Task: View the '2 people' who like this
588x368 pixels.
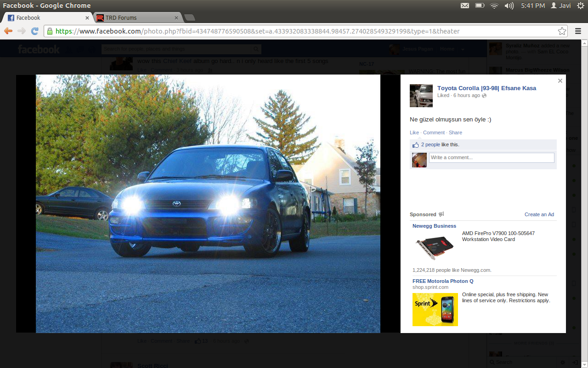Action: point(430,145)
